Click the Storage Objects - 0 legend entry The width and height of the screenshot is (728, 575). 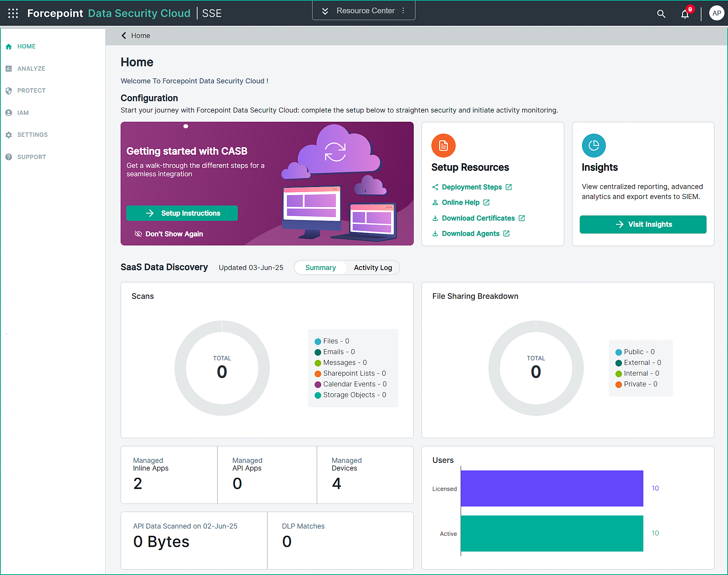pyautogui.click(x=350, y=395)
